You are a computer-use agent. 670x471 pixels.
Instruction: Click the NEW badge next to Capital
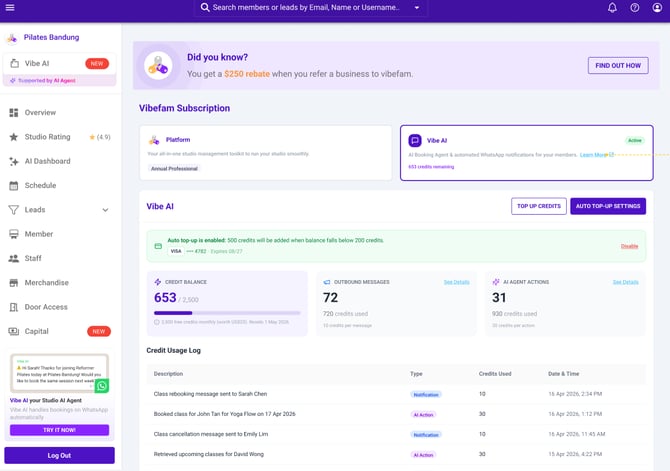(99, 331)
